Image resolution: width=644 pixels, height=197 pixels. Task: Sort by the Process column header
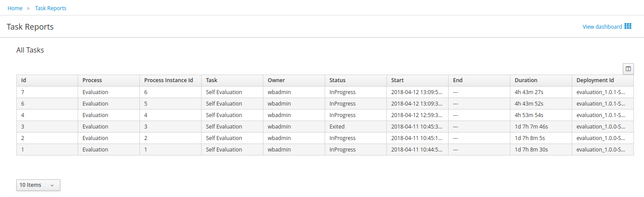click(x=92, y=80)
